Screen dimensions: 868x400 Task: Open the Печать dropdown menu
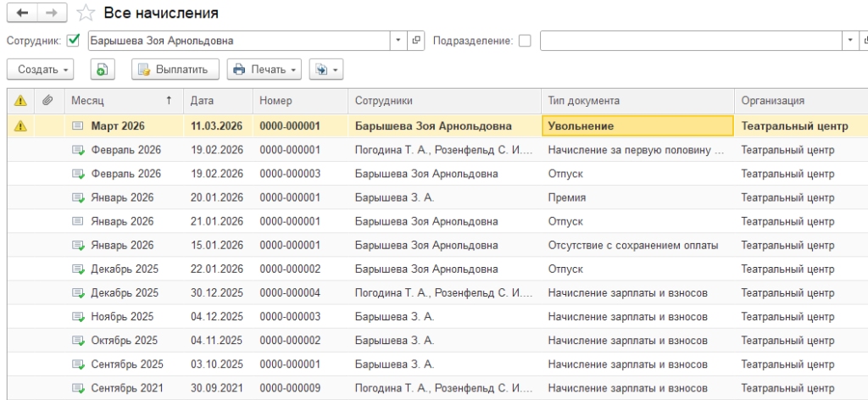[264, 69]
